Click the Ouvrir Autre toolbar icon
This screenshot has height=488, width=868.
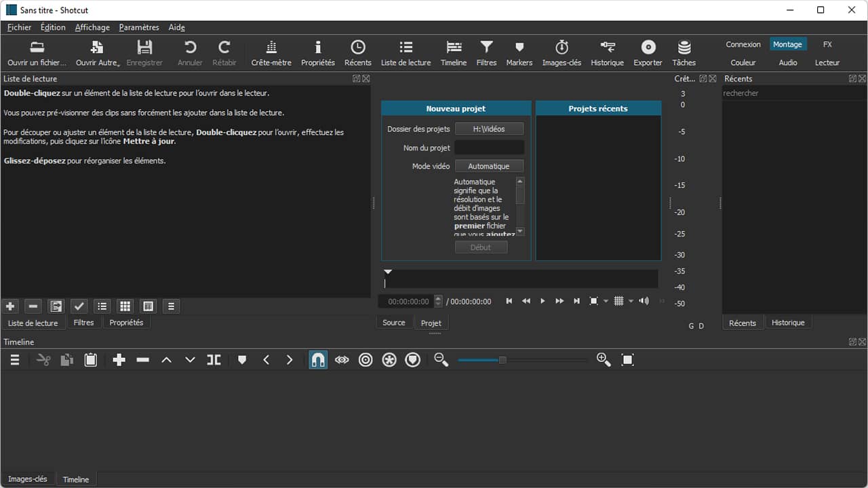point(98,54)
